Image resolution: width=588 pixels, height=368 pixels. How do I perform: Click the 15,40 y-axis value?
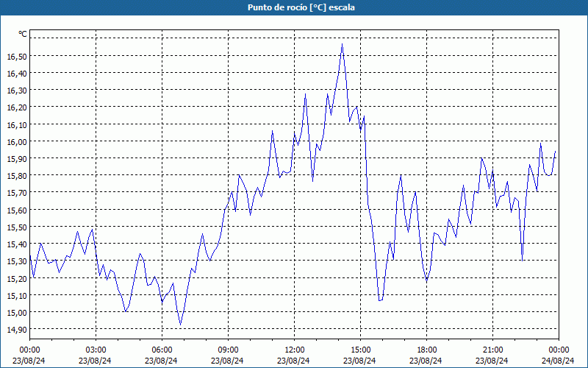(17, 244)
